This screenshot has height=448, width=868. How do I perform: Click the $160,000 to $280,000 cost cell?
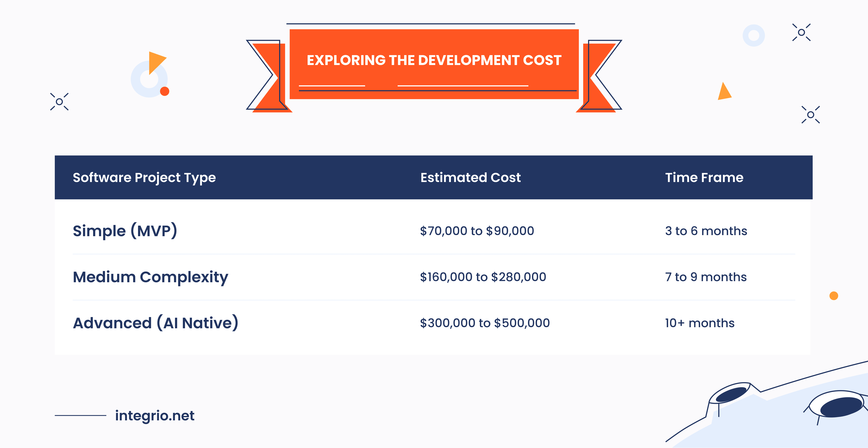(483, 277)
